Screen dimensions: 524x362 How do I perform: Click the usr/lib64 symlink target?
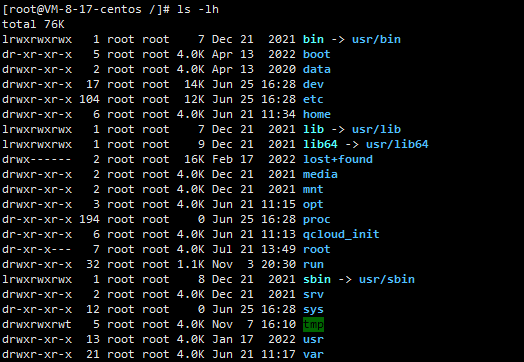(x=397, y=144)
